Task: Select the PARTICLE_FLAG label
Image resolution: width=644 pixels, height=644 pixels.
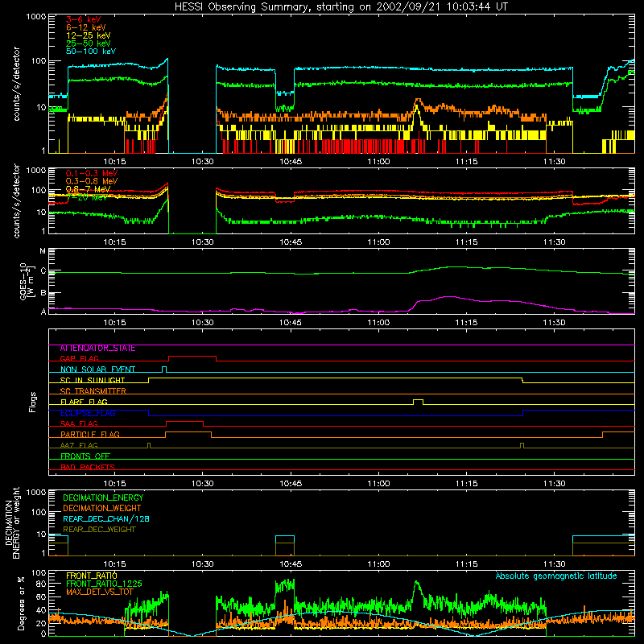Action: point(90,434)
